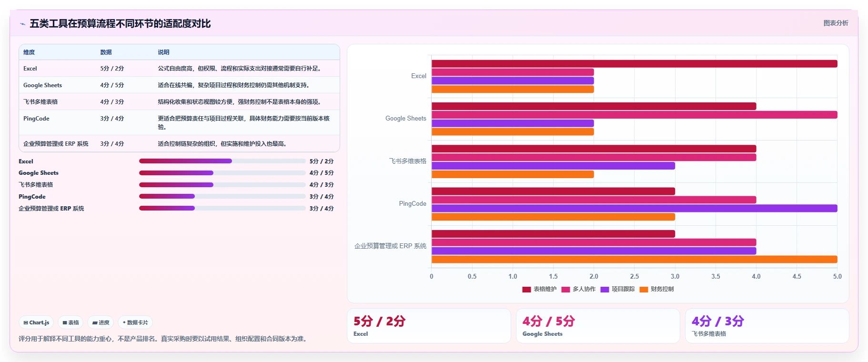868x362 pixels.
Task: Click the small icon before the main title
Action: coord(22,24)
